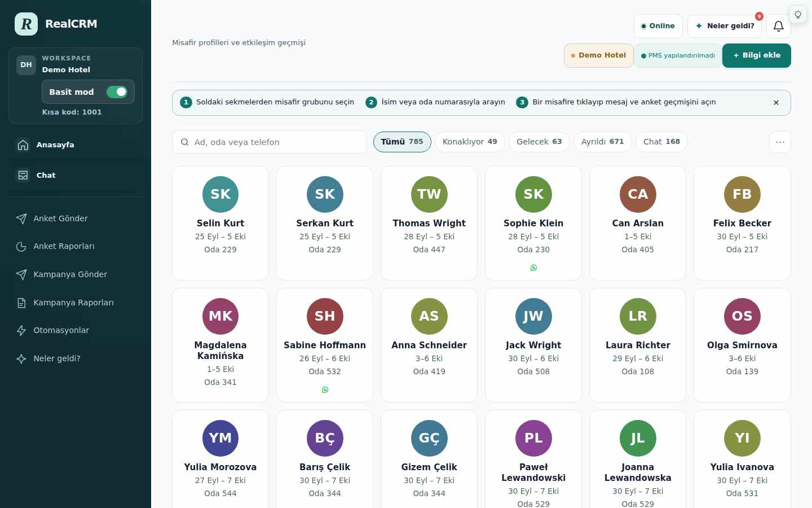Click the Barış Çelik avatar

pyautogui.click(x=325, y=438)
